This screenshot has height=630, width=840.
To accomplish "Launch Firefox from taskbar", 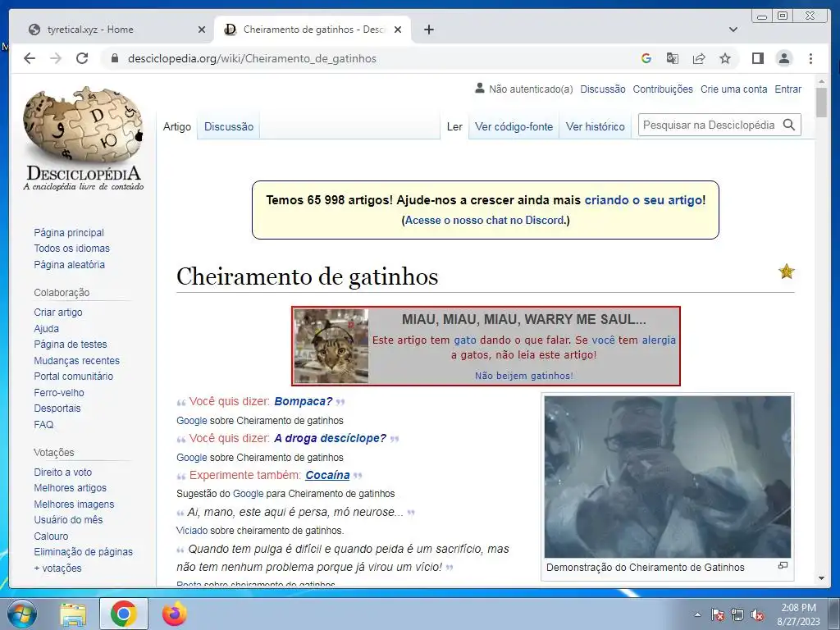I will 174,614.
